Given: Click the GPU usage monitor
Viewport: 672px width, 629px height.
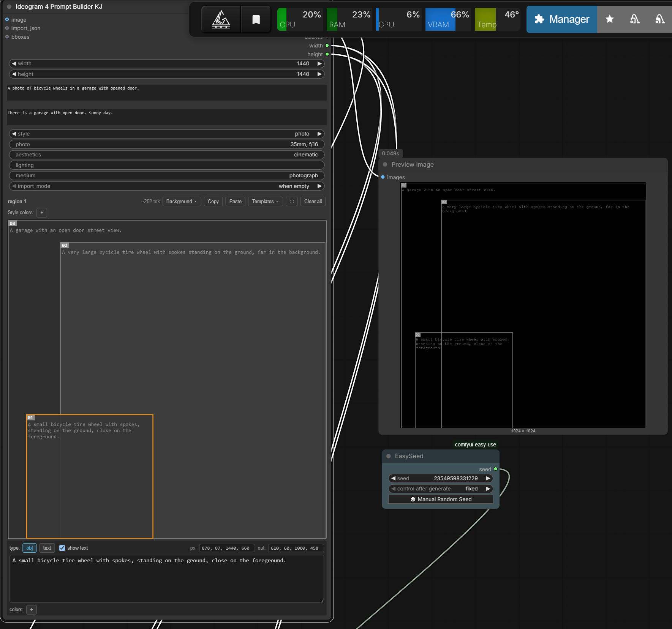Looking at the screenshot, I should coord(398,19).
